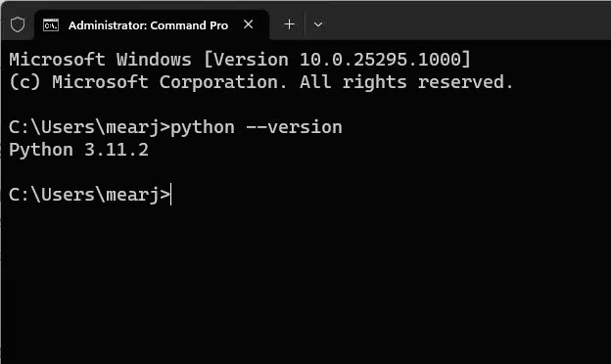Open a new tab with the plus icon

click(x=289, y=24)
